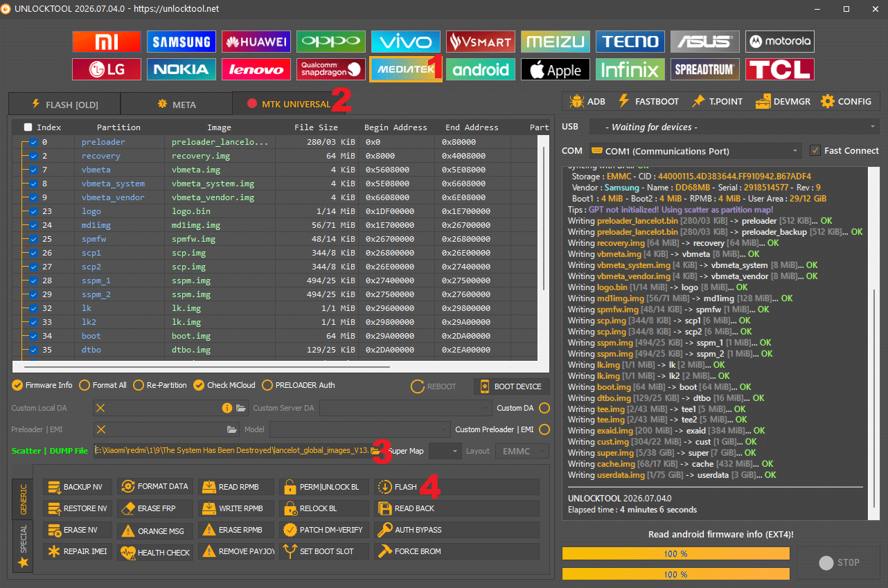
Task: Uncheck the boot partition checkbox
Action: 33,336
